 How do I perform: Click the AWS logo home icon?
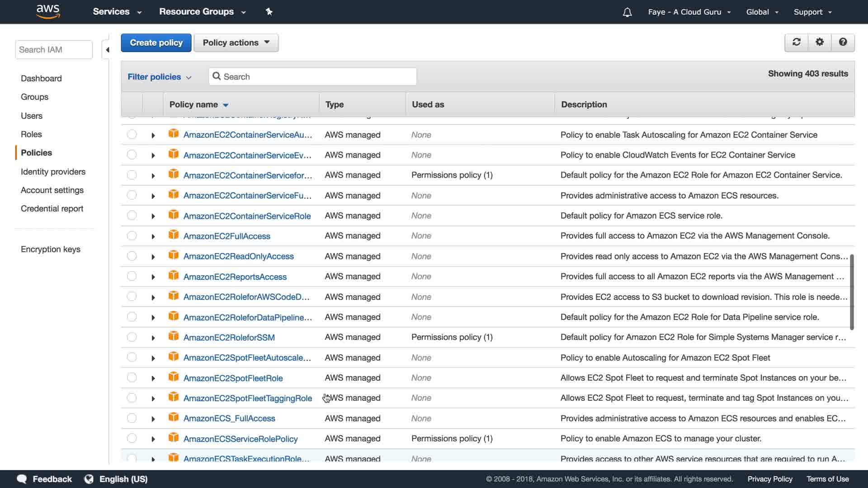coord(48,11)
